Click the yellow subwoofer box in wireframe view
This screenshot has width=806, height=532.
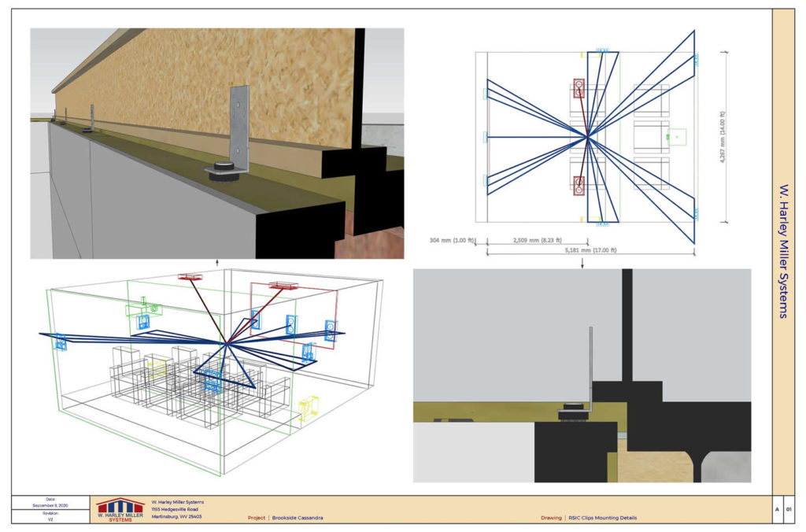pyautogui.click(x=309, y=407)
